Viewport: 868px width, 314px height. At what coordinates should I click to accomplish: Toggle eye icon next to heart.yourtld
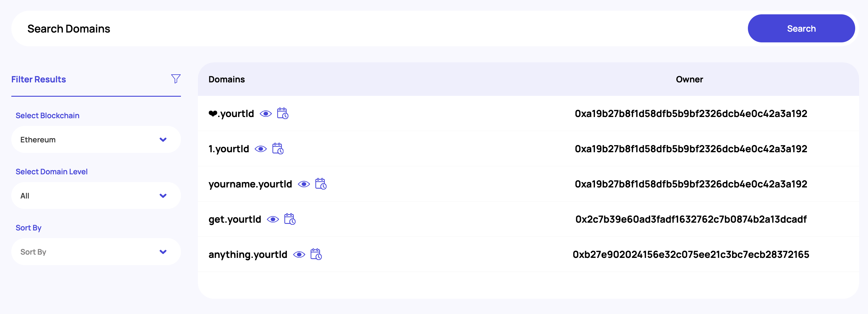(x=266, y=114)
